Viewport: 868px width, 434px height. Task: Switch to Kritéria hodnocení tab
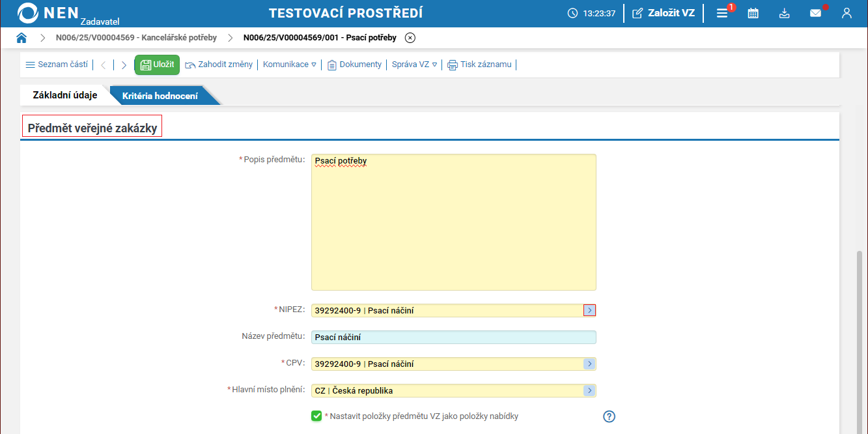click(160, 96)
